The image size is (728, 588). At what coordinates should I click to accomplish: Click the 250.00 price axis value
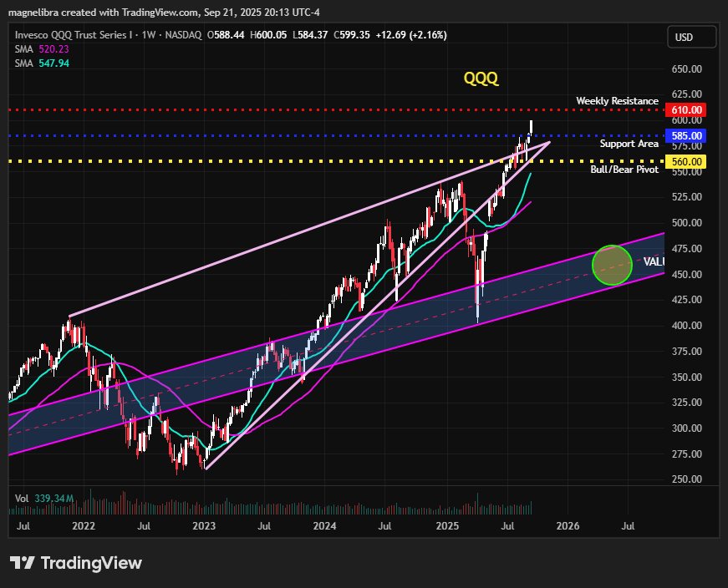click(x=687, y=479)
